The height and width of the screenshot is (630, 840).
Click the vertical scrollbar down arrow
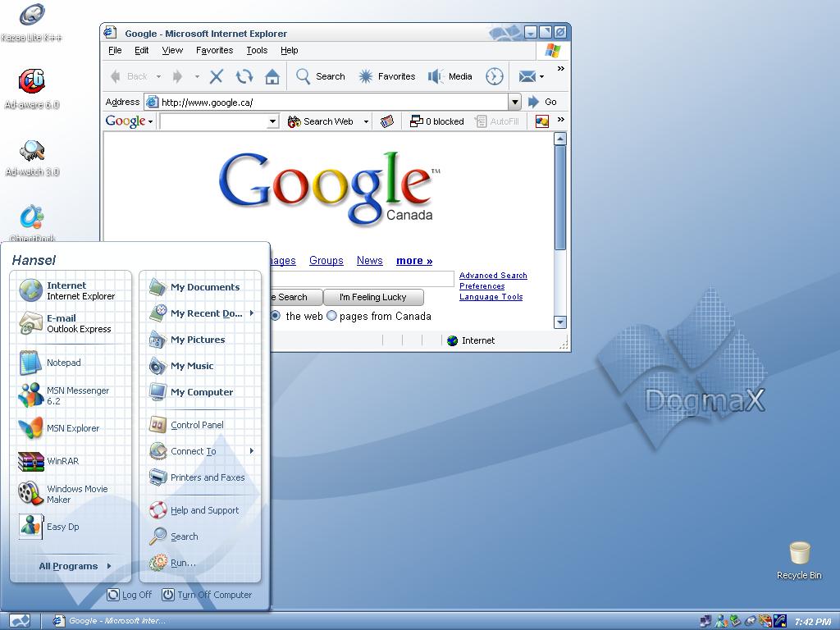[559, 322]
